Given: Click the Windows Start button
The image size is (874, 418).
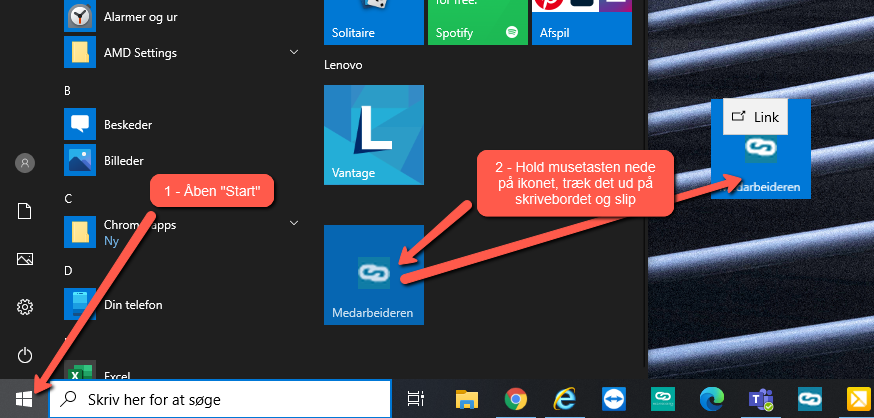Looking at the screenshot, I should pyautogui.click(x=23, y=399).
